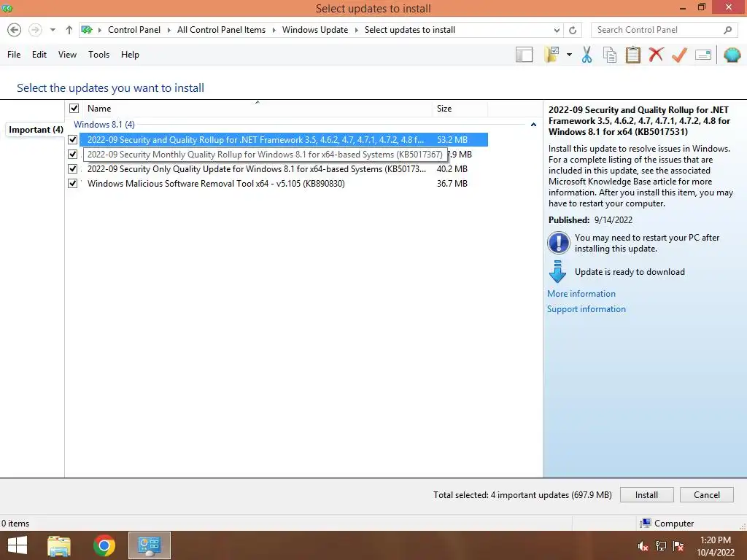Click the network tray icon
Screen dimensions: 747x560
point(661,546)
